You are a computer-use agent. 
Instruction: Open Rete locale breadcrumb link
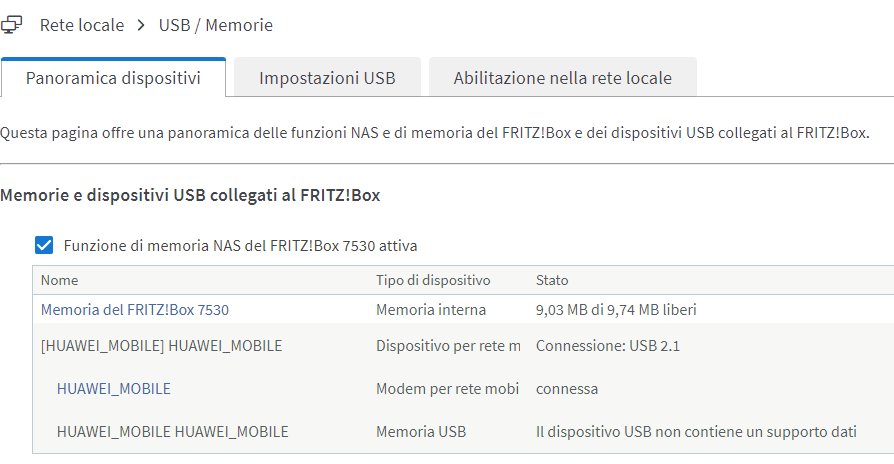coord(82,25)
